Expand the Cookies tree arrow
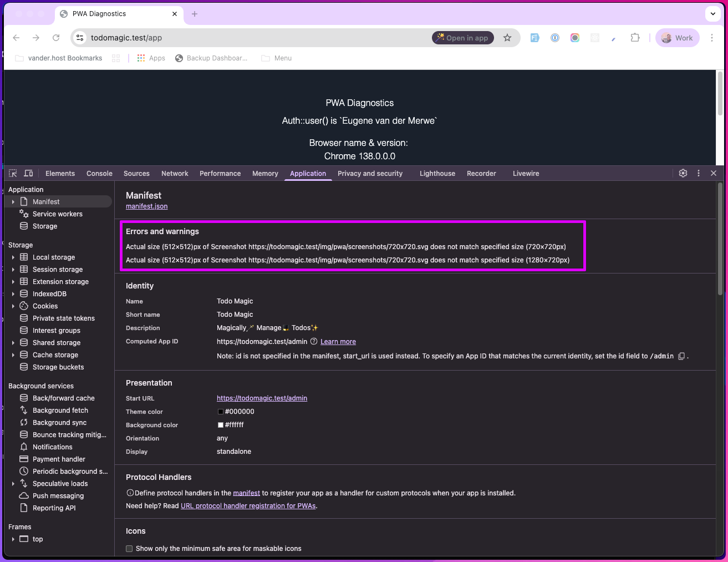The width and height of the screenshot is (728, 562). pos(13,306)
